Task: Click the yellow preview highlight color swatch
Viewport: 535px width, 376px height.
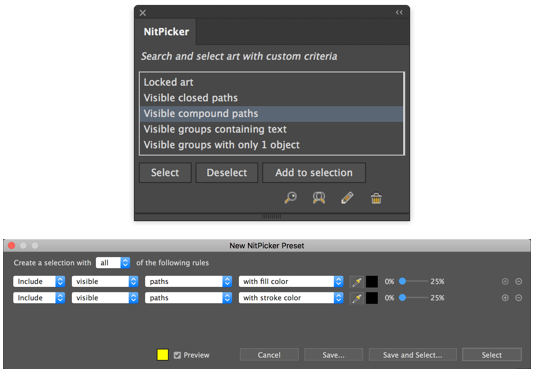Action: [162, 355]
